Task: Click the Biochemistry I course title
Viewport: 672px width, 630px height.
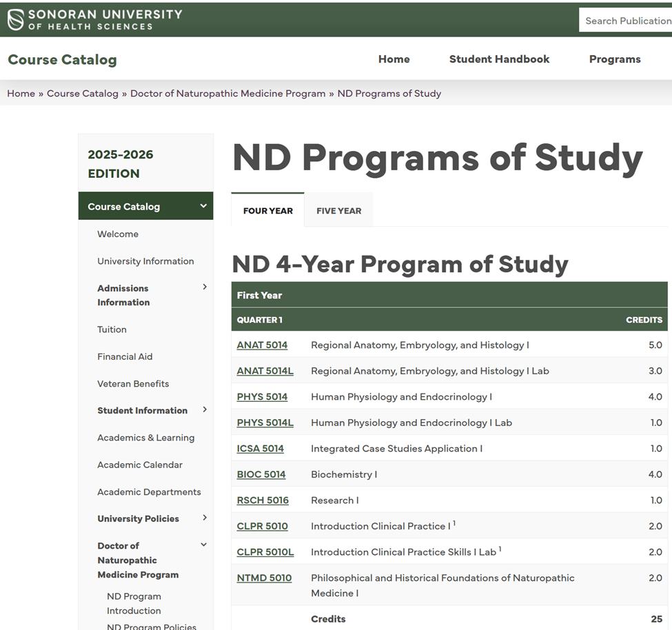Action: pos(344,474)
